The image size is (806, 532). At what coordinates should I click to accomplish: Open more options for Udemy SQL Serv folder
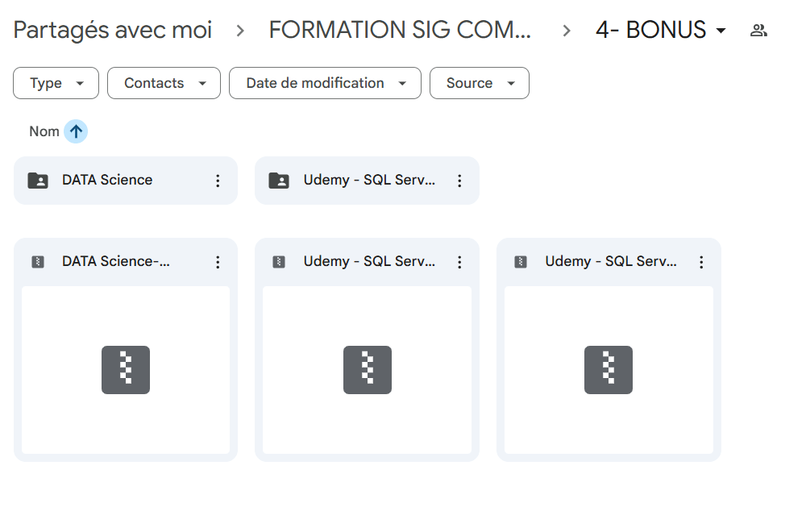459,181
